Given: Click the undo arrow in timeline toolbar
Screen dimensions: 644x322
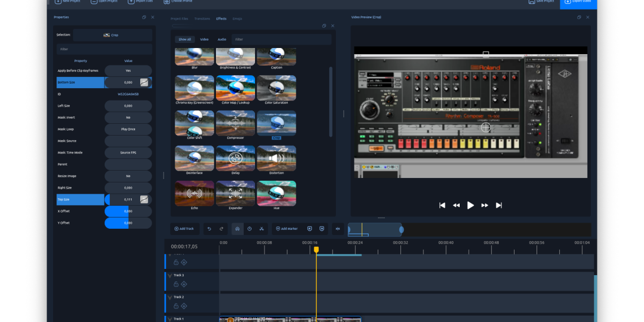Looking at the screenshot, I should tap(209, 229).
